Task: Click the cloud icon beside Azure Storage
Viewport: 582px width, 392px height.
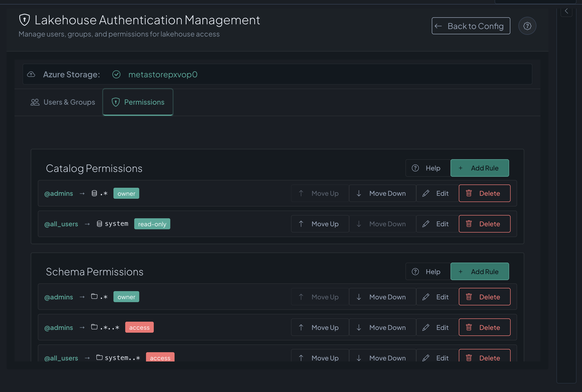Action: tap(31, 74)
